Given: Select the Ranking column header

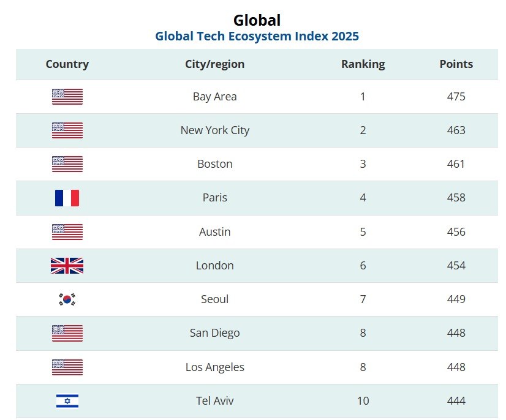Looking at the screenshot, I should click(x=363, y=64).
